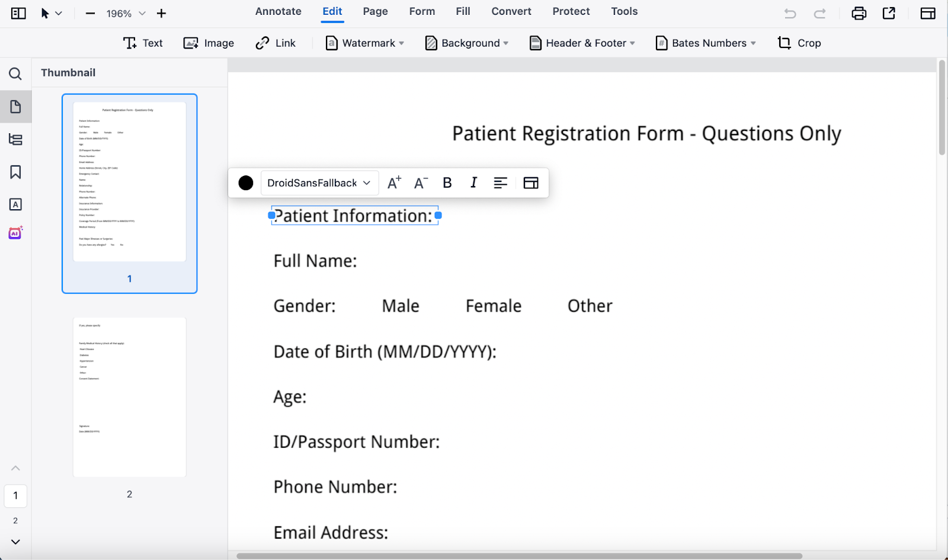Select page 2 thumbnail
Viewport: 948px width, 560px height.
pyautogui.click(x=129, y=396)
